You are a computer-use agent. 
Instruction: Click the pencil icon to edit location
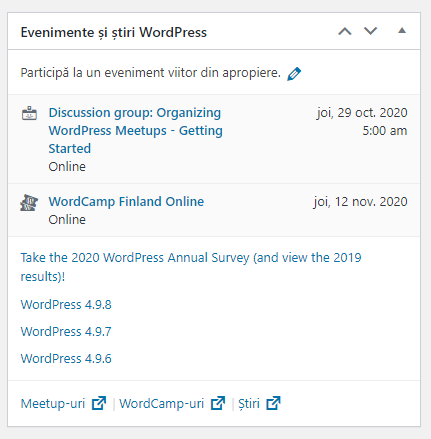click(294, 74)
